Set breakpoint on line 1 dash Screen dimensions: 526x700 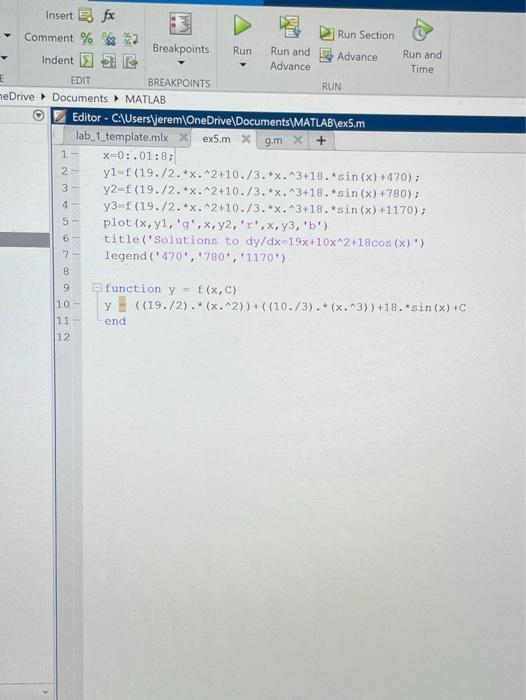pyautogui.click(x=74, y=155)
